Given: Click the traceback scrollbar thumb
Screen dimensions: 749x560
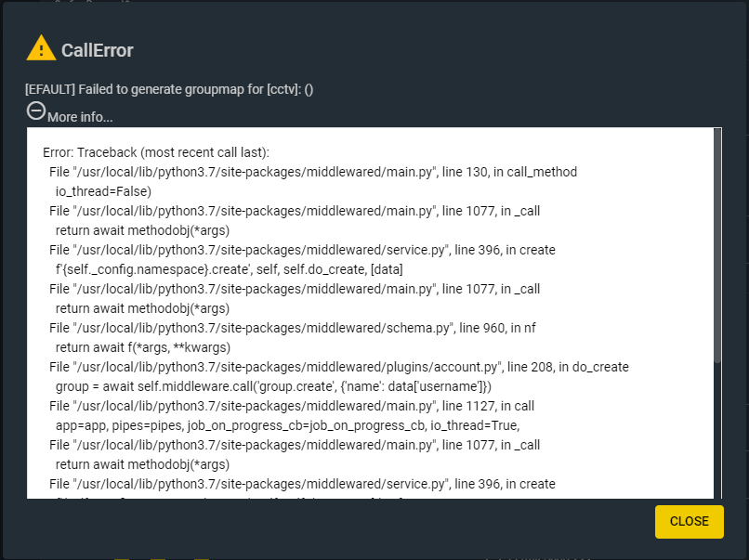Looking at the screenshot, I should [717, 245].
